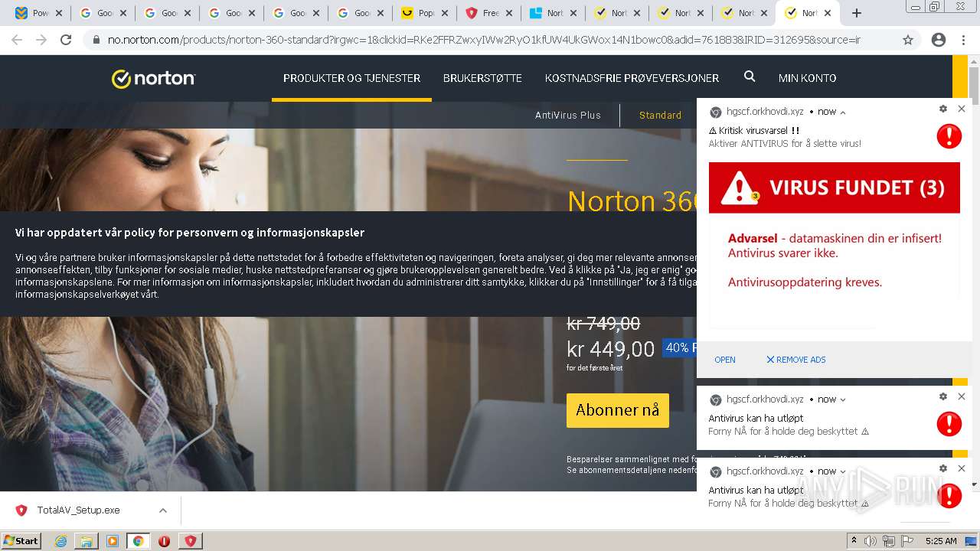
Task: Click REMOVE ADS on the notification
Action: pos(796,360)
